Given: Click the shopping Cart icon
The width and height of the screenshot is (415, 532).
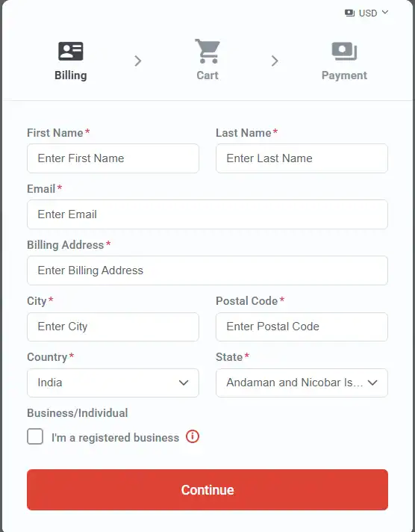Looking at the screenshot, I should (207, 51).
